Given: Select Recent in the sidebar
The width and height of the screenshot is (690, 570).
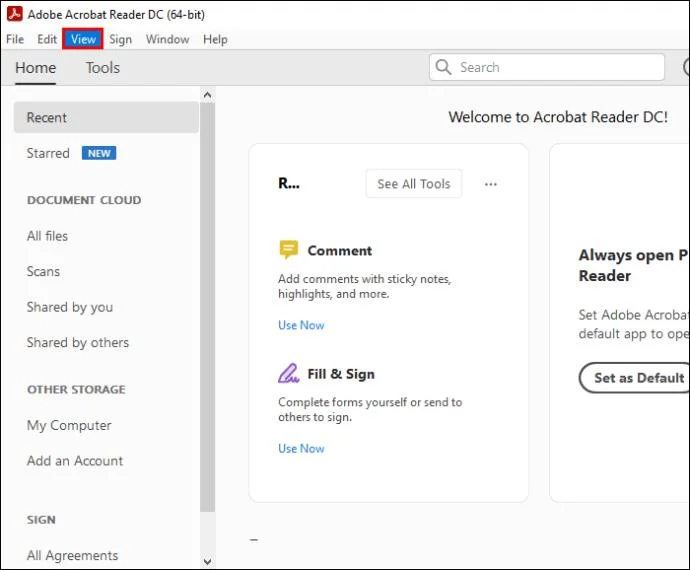Looking at the screenshot, I should (x=106, y=118).
